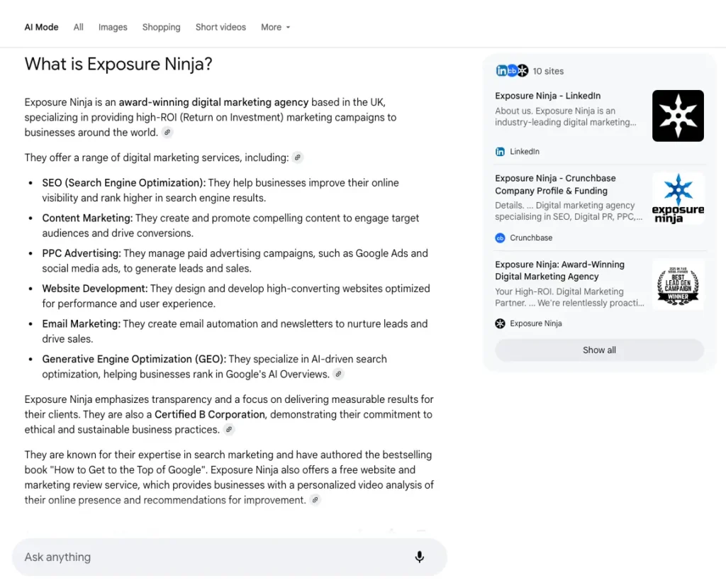
Task: Click the "What is Exposure Ninja?" heading
Action: pos(118,64)
